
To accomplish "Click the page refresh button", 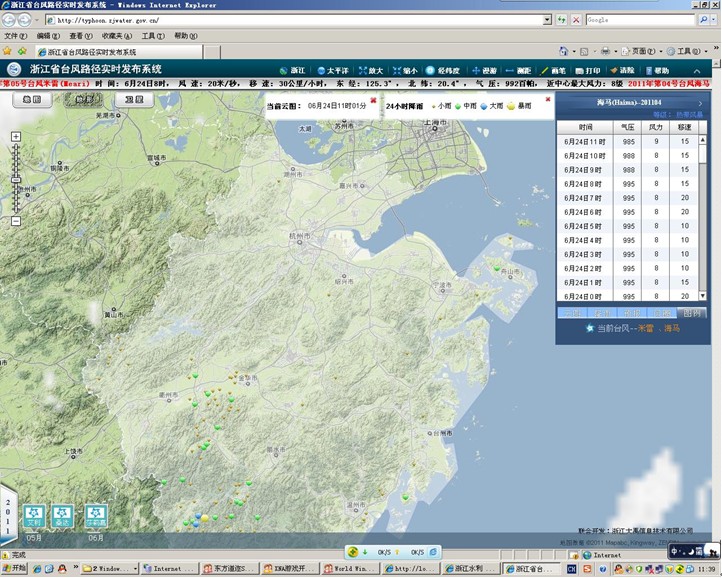I will point(561,20).
